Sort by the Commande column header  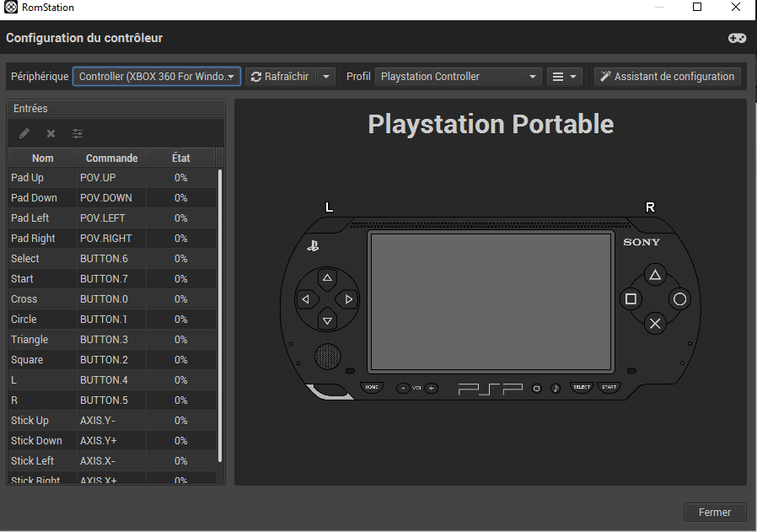[x=111, y=158]
